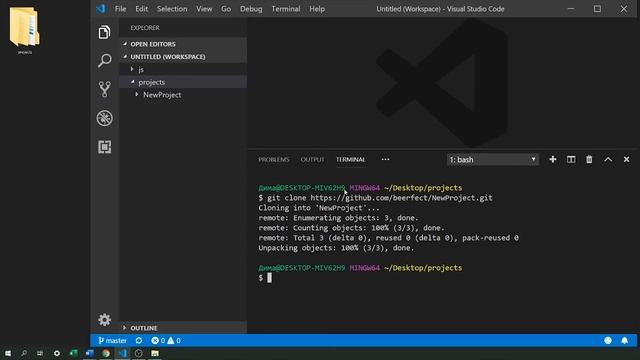This screenshot has width=640, height=360.
Task: Show more panel tabs with ellipsis
Action: (x=385, y=160)
